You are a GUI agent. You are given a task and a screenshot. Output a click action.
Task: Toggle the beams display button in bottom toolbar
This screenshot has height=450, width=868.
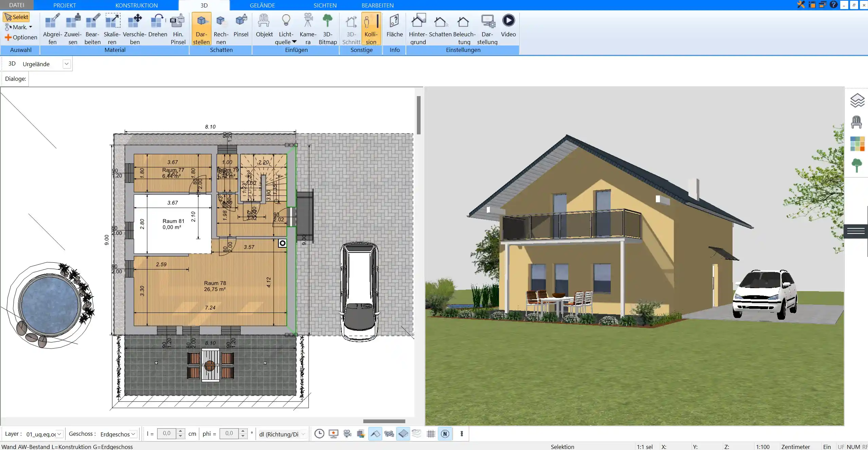389,433
